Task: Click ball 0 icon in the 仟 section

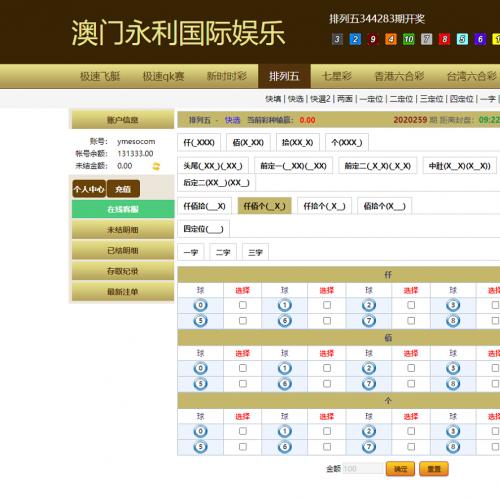Action: pos(200,305)
